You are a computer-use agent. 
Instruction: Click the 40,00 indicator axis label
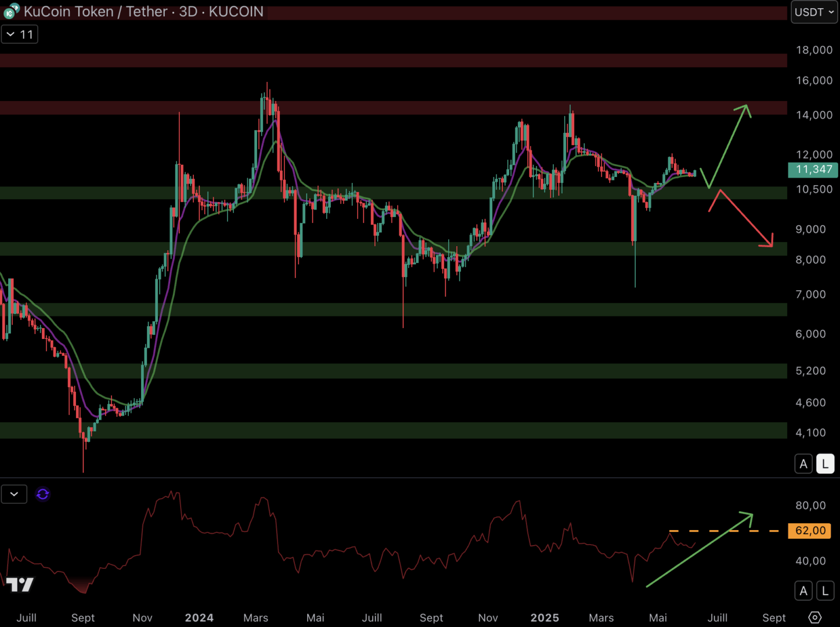click(810, 561)
